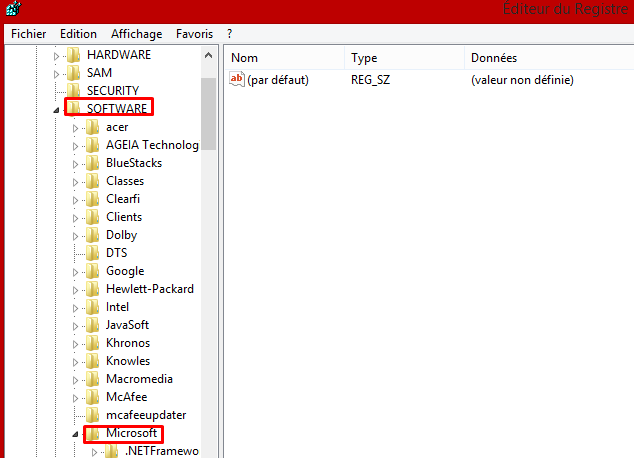The width and height of the screenshot is (634, 458).
Task: Click the HARDWARE folder icon
Action: pos(74,55)
